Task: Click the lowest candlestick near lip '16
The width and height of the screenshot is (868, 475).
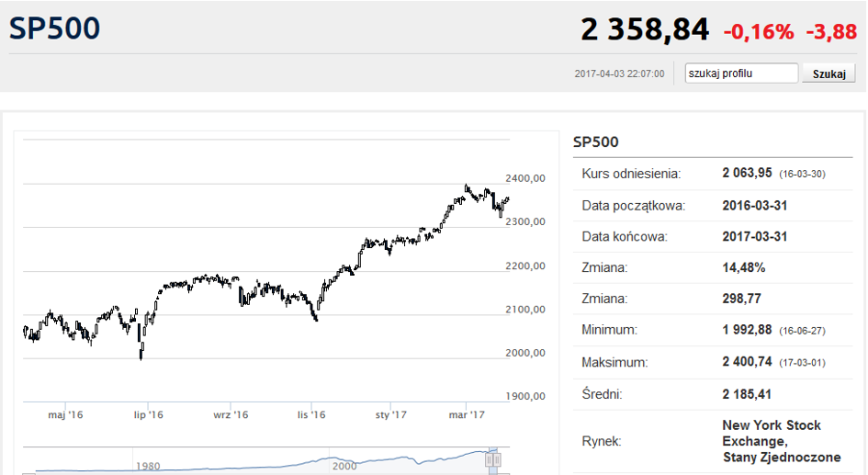Action: (x=141, y=352)
